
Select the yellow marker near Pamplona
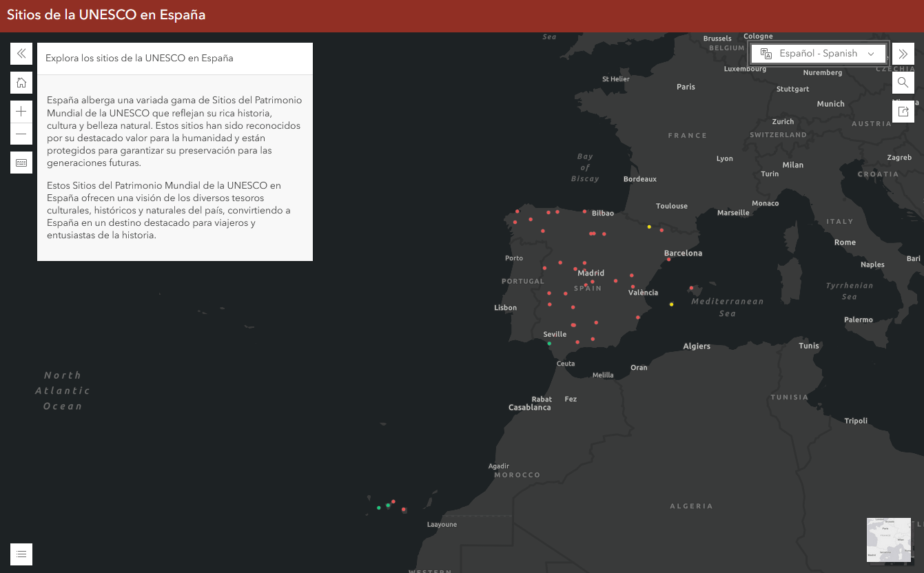648,226
